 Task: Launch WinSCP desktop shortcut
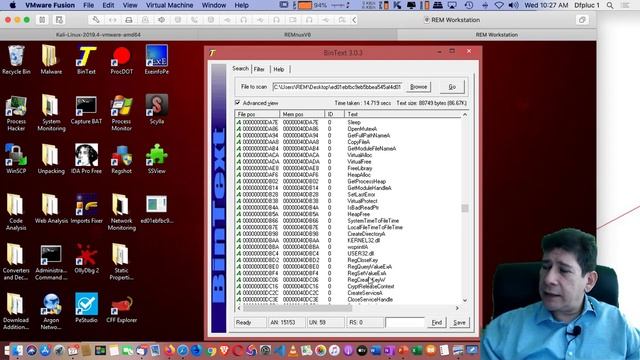click(16, 159)
